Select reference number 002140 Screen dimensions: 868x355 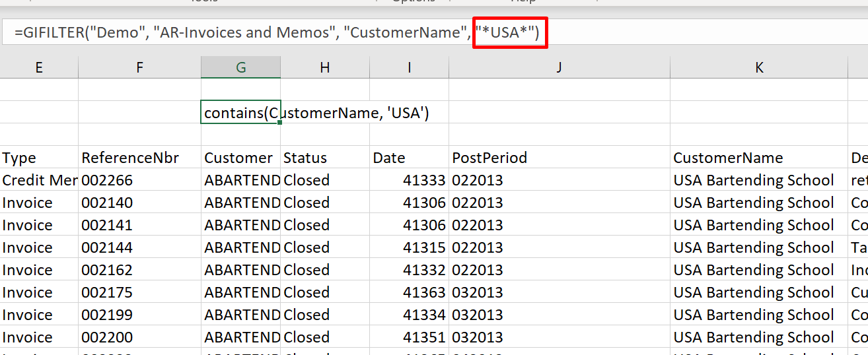tap(139, 203)
